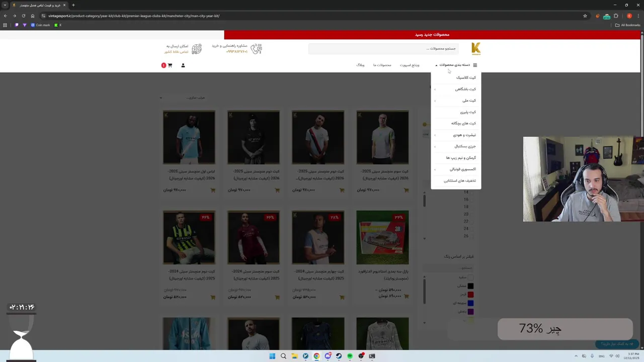Go back to the previous page
Viewport: 644px width, 362px height.
tap(6, 16)
